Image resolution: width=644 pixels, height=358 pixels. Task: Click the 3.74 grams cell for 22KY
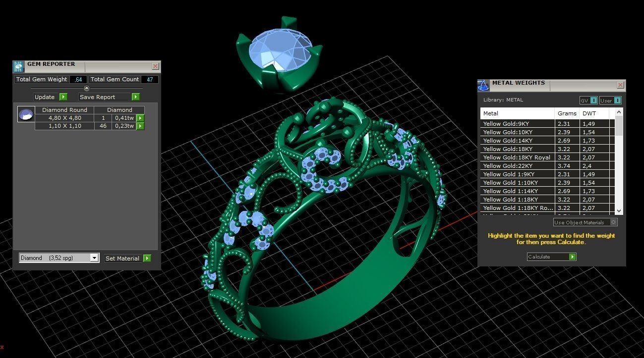point(567,166)
